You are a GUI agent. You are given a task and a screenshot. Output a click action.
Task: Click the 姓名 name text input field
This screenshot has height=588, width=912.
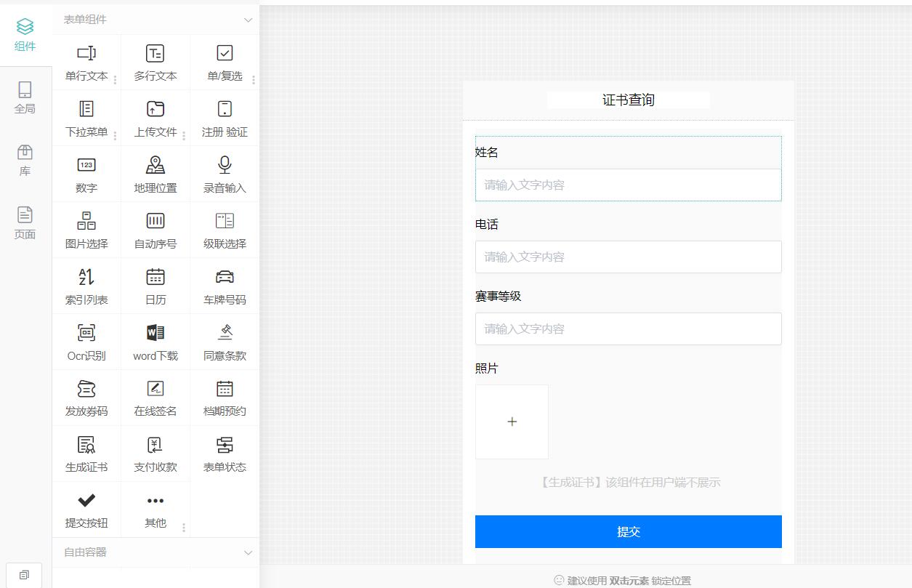pos(628,185)
